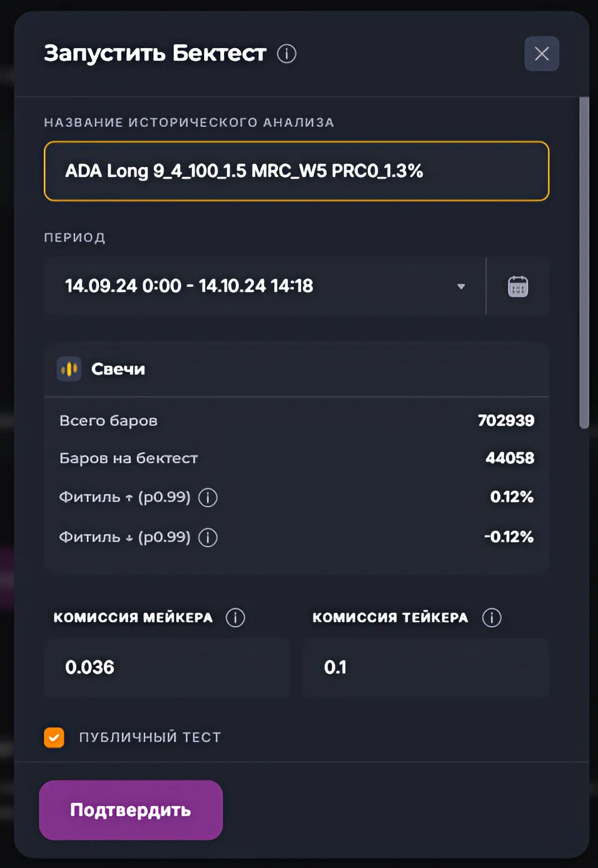The height and width of the screenshot is (868, 598).
Task: Click the Всего баров value 702939
Action: (x=507, y=420)
